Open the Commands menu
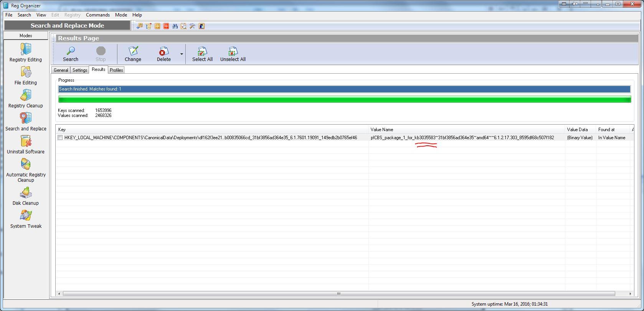 97,15
